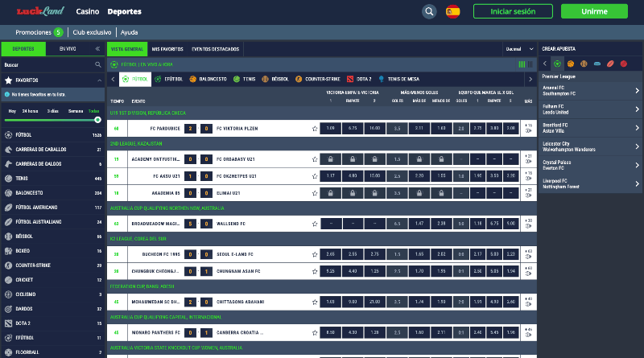Image resolution: width=644 pixels, height=358 pixels.
Task: Select Tenis in sports carousel
Action: [245, 79]
